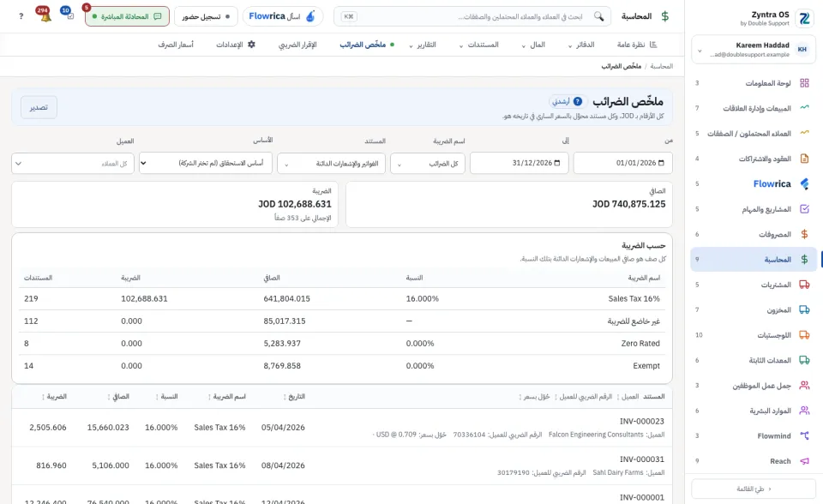Image resolution: width=823 pixels, height=504 pixels.
Task: Open Fixed Assets (المعدات الثابتة) icon
Action: [x=804, y=360]
